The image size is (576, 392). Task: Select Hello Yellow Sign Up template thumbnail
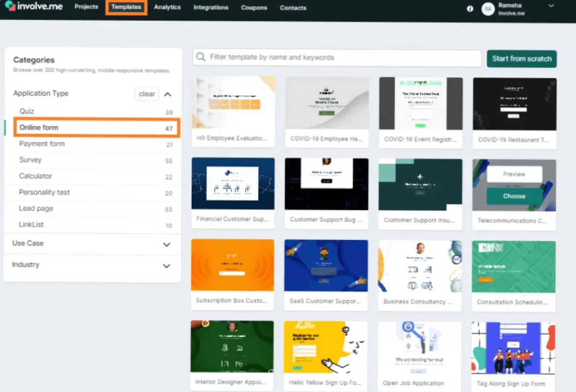click(x=326, y=347)
